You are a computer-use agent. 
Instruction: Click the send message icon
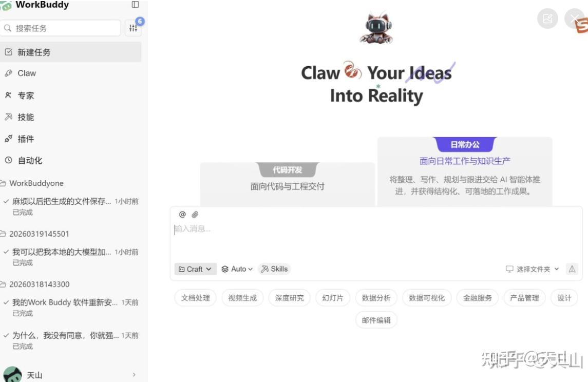point(572,269)
